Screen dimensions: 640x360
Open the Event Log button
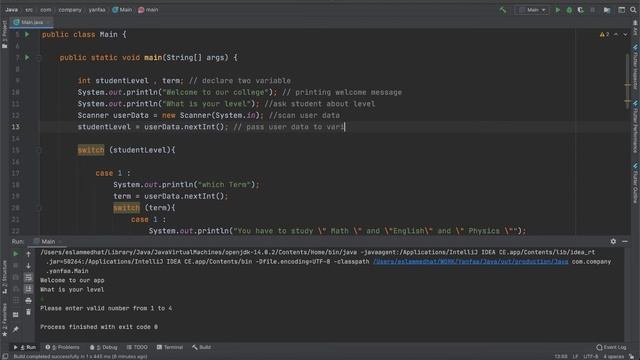tap(611, 347)
